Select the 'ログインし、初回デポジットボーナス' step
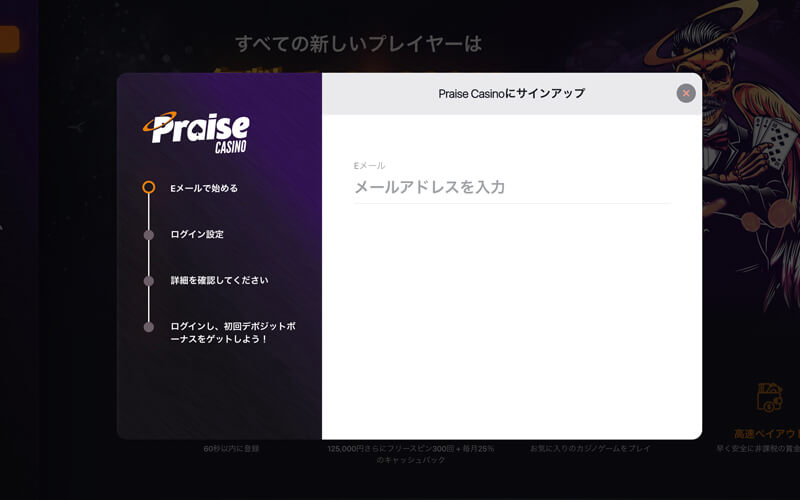This screenshot has height=500, width=800. pyautogui.click(x=233, y=332)
